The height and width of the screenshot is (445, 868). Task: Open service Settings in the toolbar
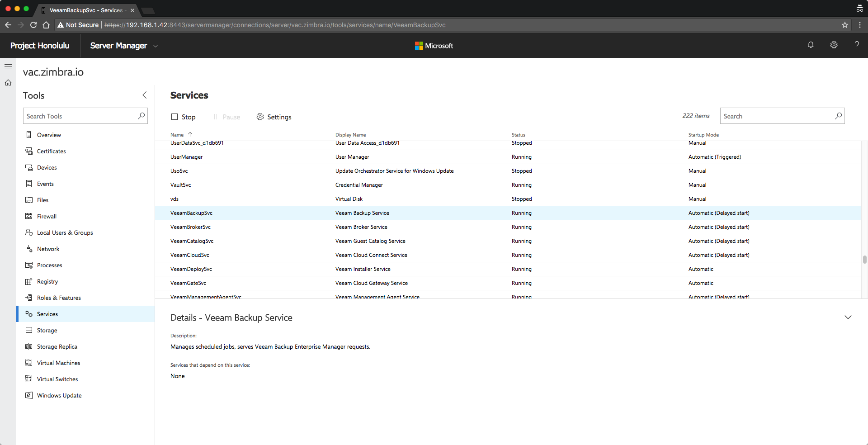274,117
